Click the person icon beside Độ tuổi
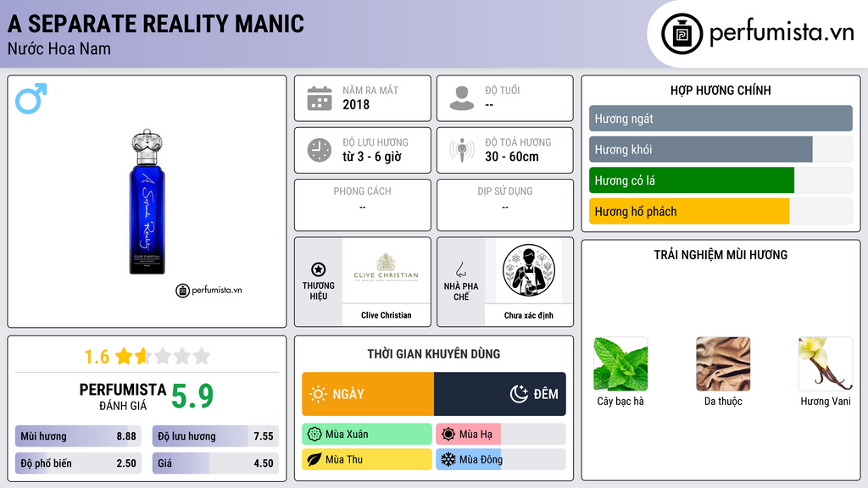 462,98
